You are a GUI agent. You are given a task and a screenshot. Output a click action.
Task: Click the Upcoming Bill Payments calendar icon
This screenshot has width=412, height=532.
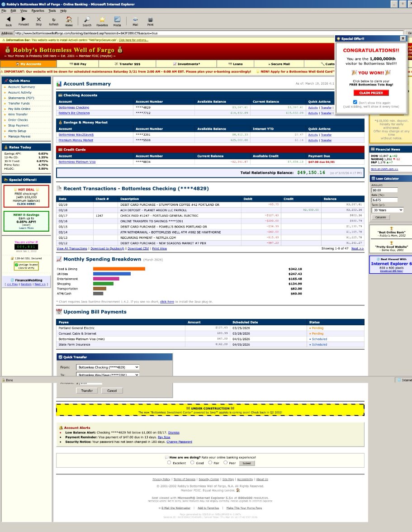coord(59,312)
